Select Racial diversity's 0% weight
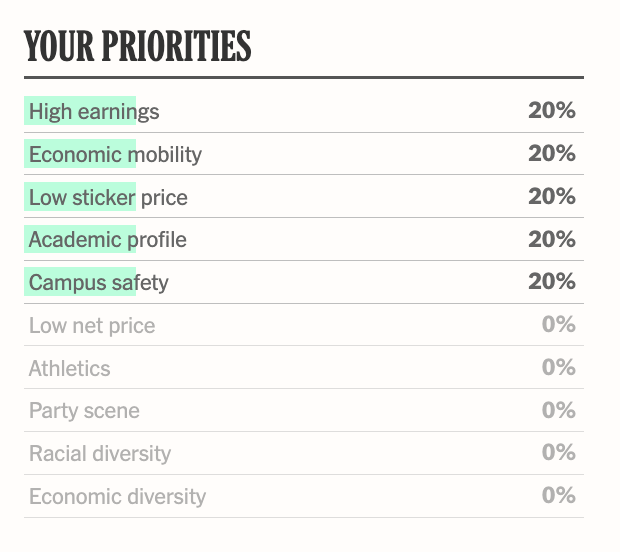Screen dimensions: 620x552 (x=559, y=454)
